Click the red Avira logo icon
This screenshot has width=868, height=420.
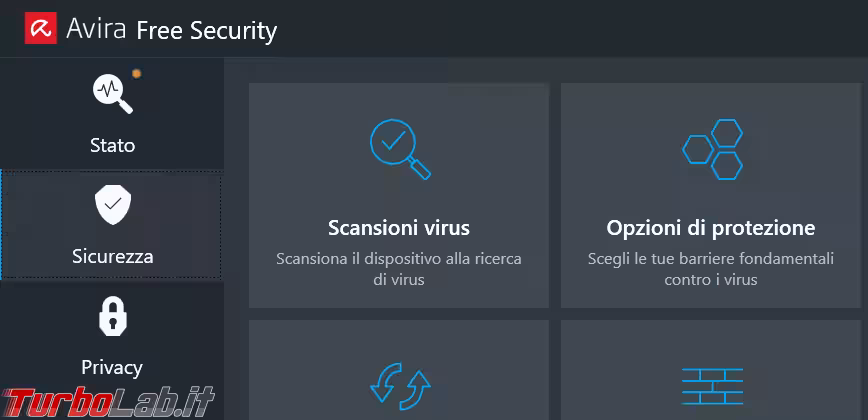coord(39,29)
